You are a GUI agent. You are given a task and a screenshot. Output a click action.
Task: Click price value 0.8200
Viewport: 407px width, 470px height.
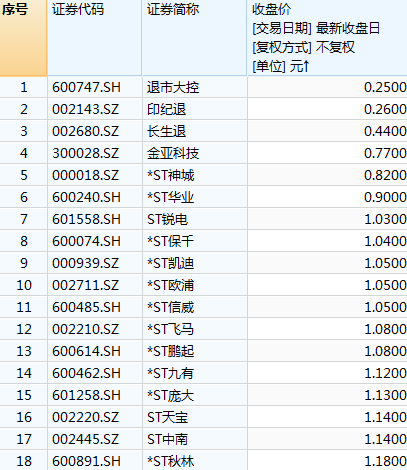[385, 175]
